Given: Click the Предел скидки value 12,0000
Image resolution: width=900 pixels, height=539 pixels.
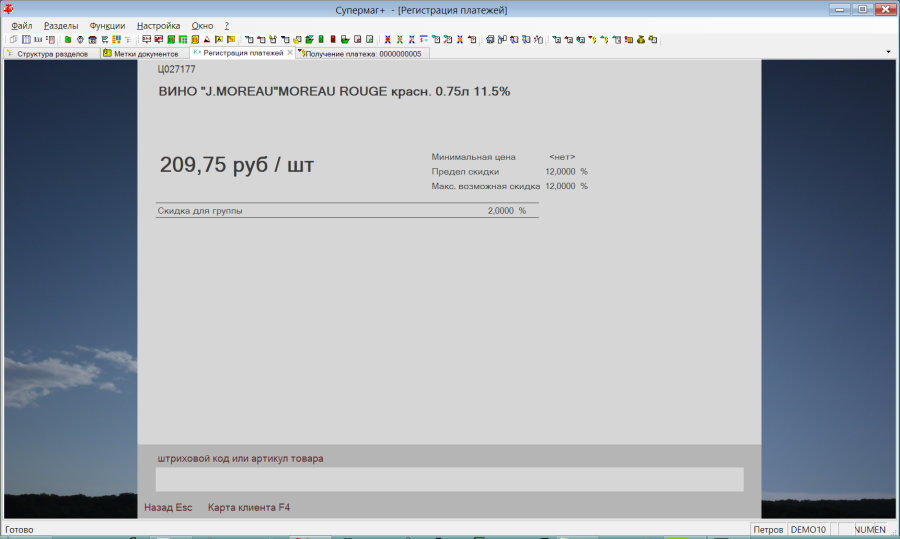Looking at the screenshot, I should pos(560,172).
